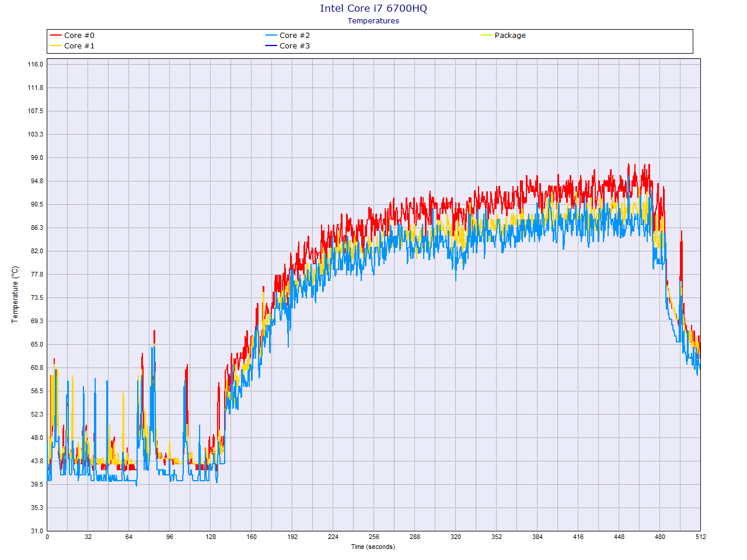Screen dimensions: 747x560
Task: Click the red Core #0 legend line
Action: coord(55,36)
